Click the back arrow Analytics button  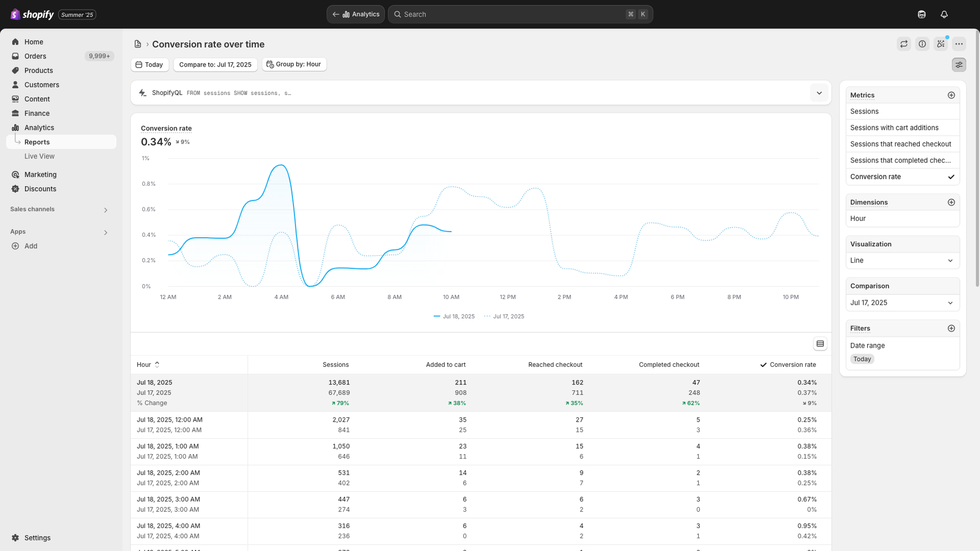pos(356,14)
